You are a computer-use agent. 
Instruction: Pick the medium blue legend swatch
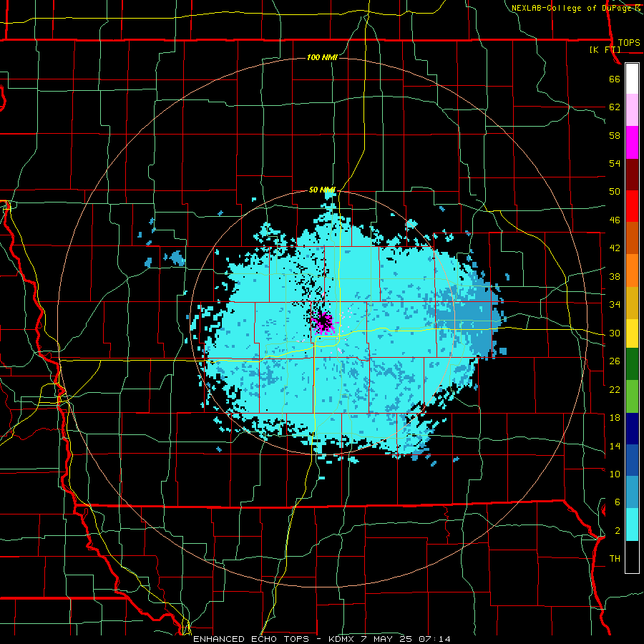pyautogui.click(x=632, y=460)
